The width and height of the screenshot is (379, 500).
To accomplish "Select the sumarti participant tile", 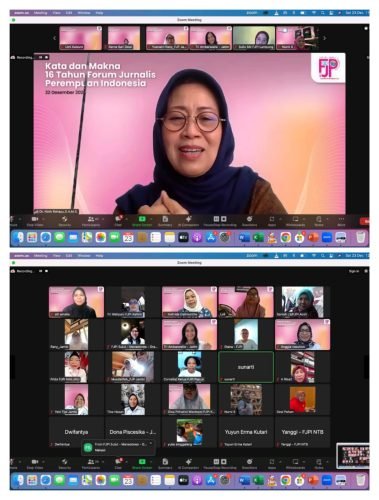I will click(246, 367).
